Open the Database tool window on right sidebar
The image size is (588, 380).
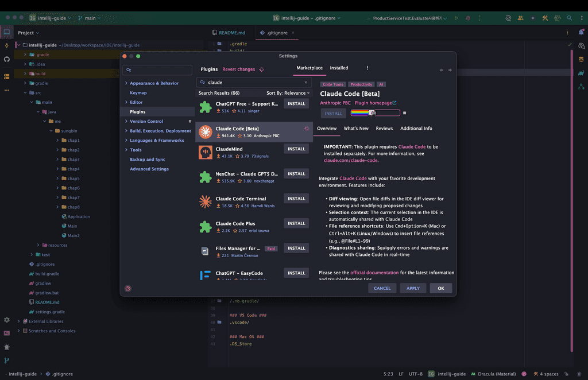[x=581, y=59]
